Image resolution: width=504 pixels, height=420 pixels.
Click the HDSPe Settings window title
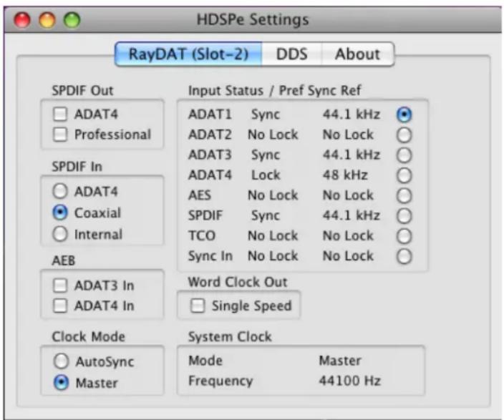point(253,19)
